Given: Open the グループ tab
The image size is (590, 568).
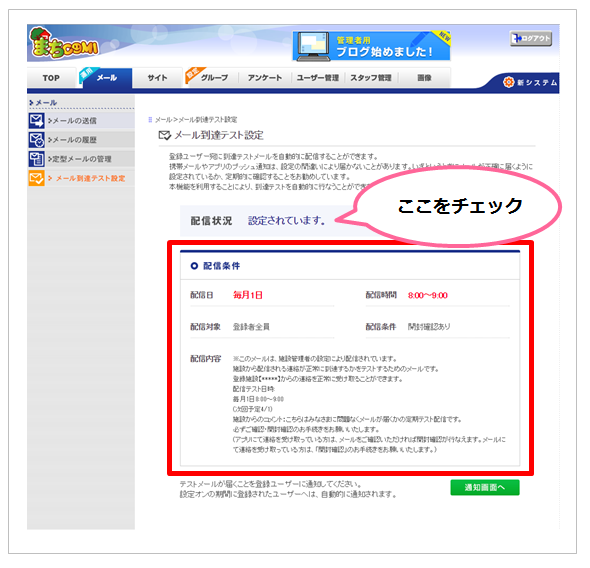Looking at the screenshot, I should pyautogui.click(x=214, y=78).
